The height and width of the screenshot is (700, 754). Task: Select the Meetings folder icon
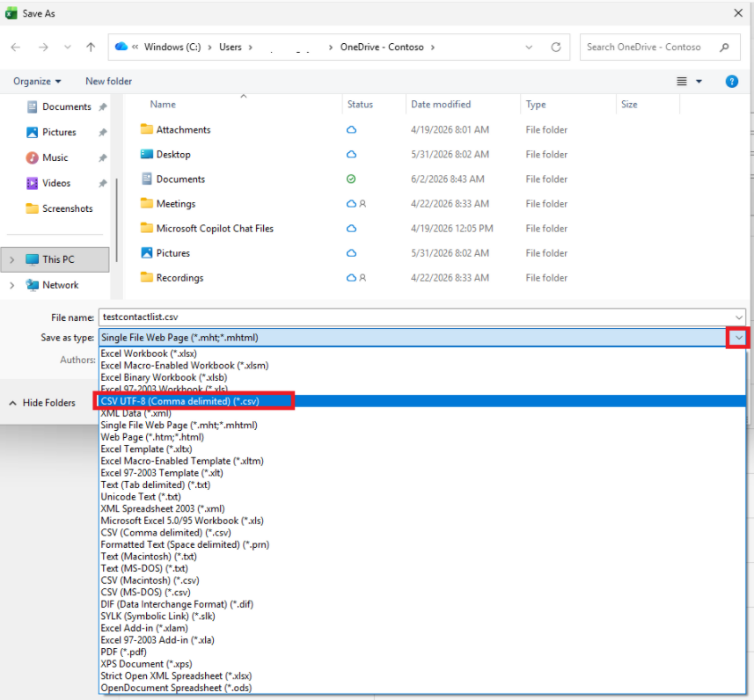click(x=147, y=203)
